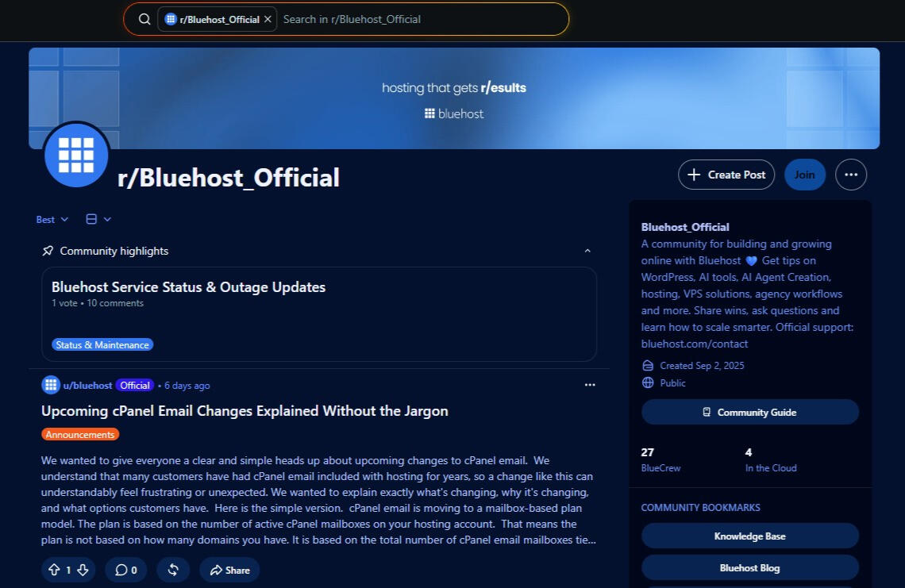Viewport: 905px width, 588px height.
Task: Click the magnifier search icon
Action: pyautogui.click(x=144, y=19)
